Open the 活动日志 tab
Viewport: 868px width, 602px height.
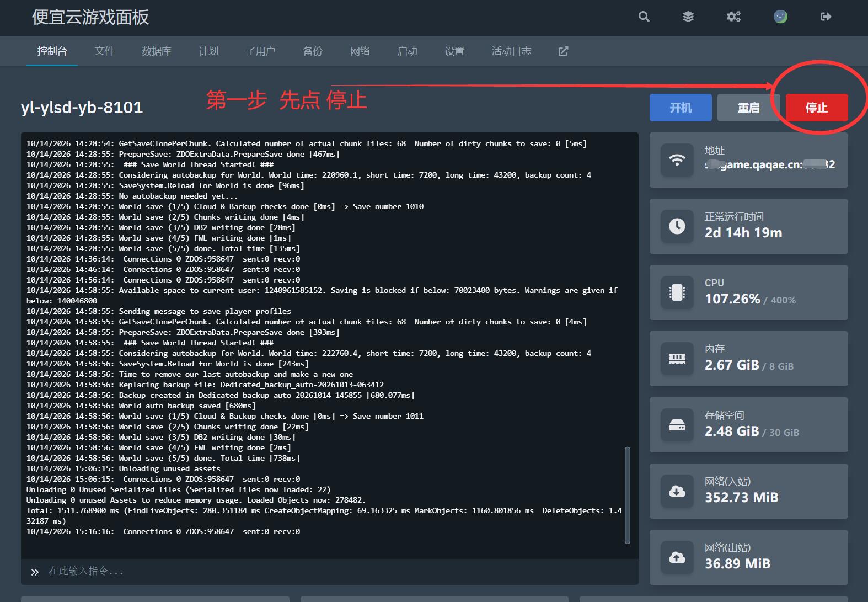(511, 51)
